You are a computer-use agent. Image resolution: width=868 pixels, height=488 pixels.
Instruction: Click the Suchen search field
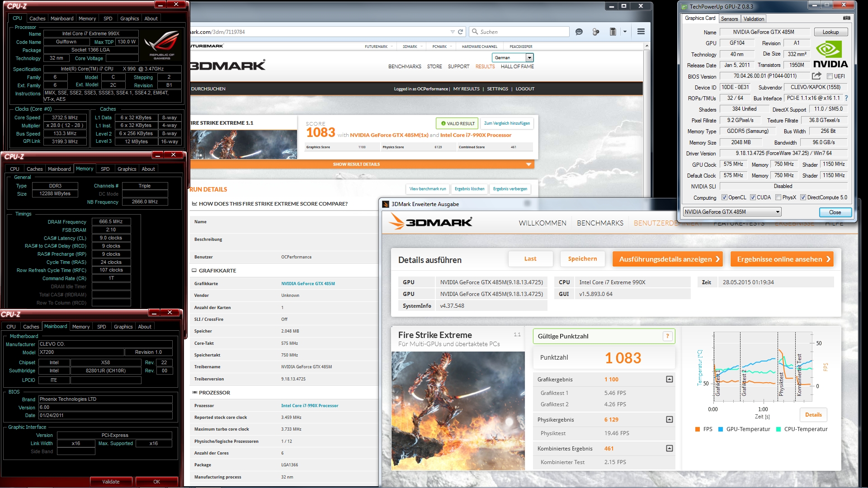pyautogui.click(x=519, y=32)
